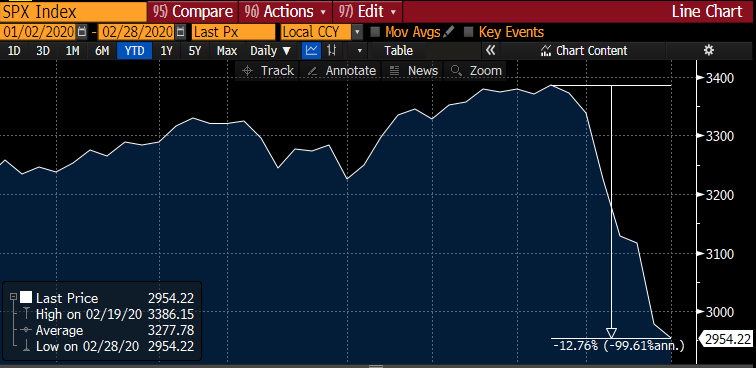The width and height of the screenshot is (756, 368).
Task: Open the end date calendar picker icon
Action: pos(180,32)
